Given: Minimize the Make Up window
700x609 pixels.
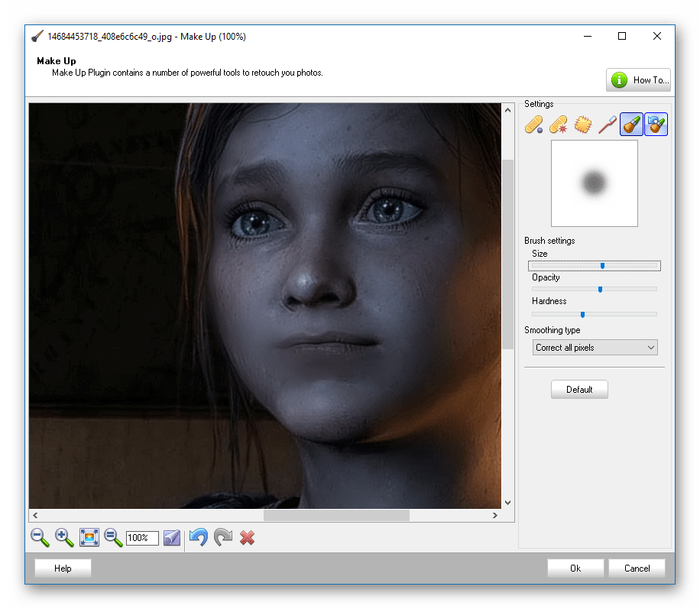Looking at the screenshot, I should (588, 36).
